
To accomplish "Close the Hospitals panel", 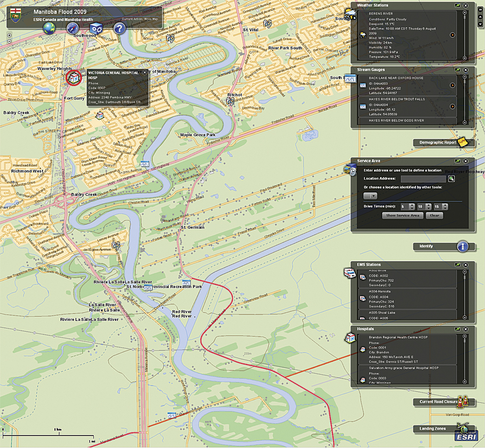I will pyautogui.click(x=466, y=330).
